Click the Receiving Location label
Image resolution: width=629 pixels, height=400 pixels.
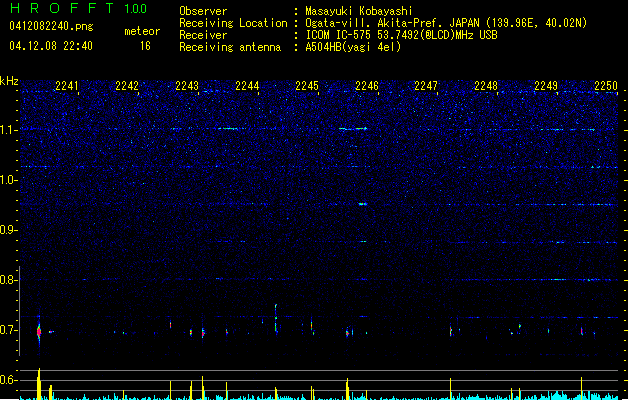pos(233,23)
